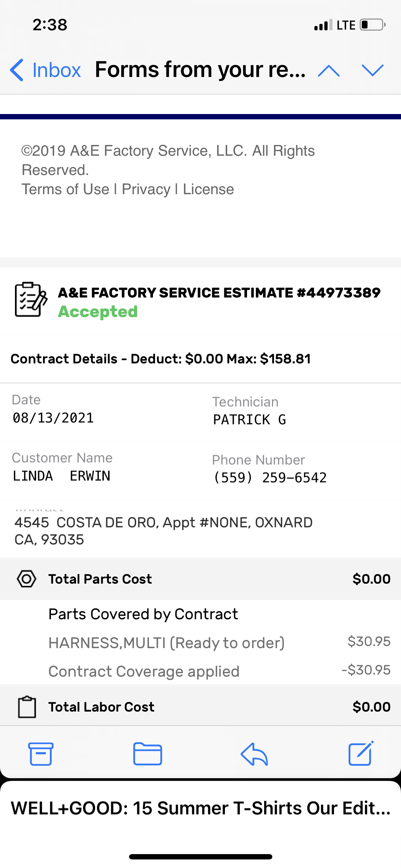This screenshot has width=401, height=868.
Task: Open the License link
Action: (x=209, y=189)
